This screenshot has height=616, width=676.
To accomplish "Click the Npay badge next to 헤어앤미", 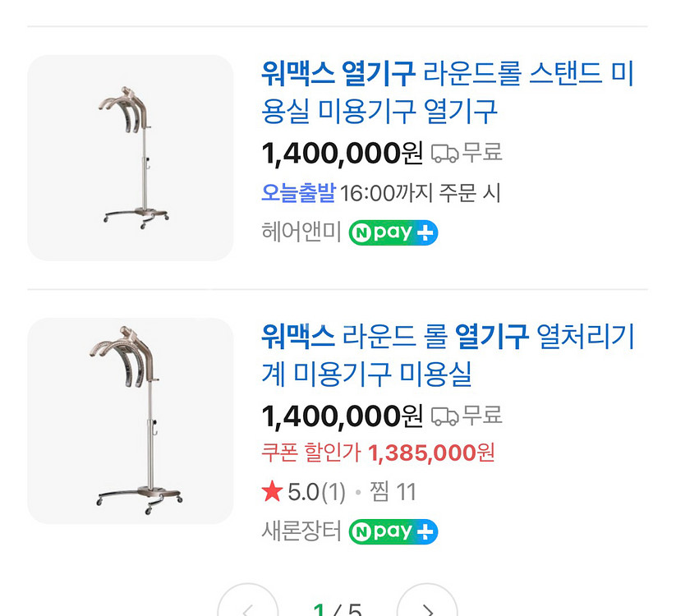I will point(393,232).
